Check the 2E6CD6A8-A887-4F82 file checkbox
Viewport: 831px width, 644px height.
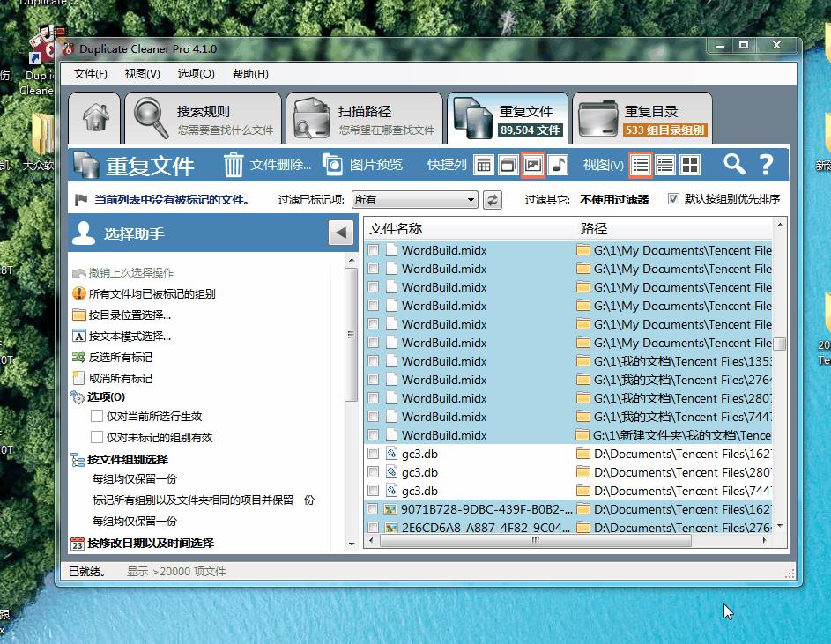[374, 528]
